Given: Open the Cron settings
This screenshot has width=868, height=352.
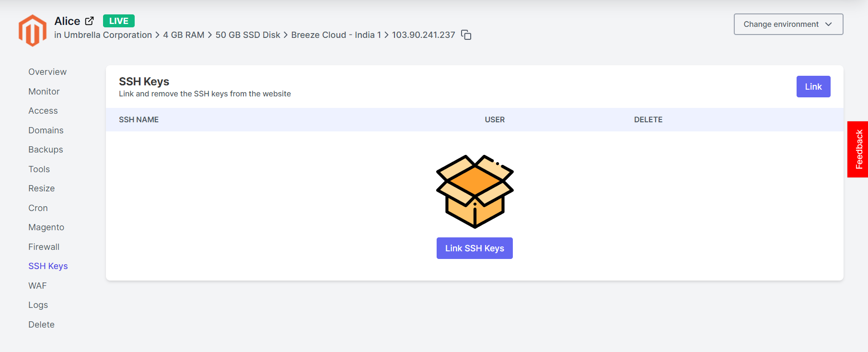Looking at the screenshot, I should tap(38, 208).
